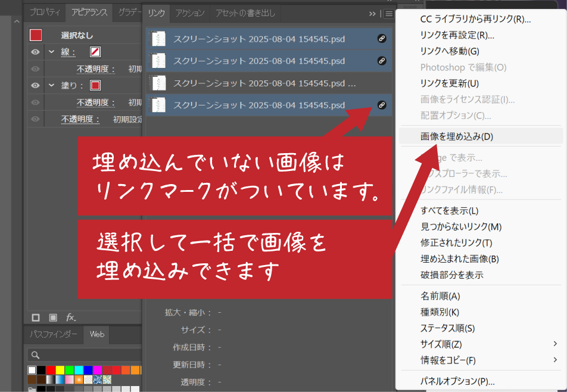The height and width of the screenshot is (392, 567).
Task: Click the Add New Stroke icon
Action: (x=35, y=318)
